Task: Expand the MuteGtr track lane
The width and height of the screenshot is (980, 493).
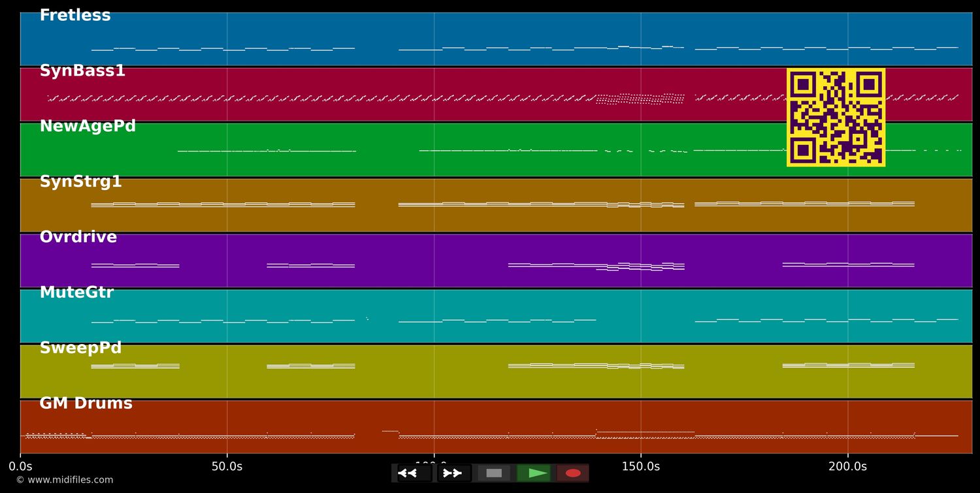Action: click(x=76, y=292)
